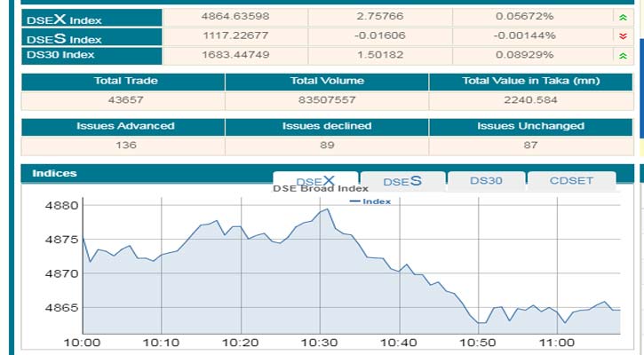
Task: Click the green up arrow beside DS30 Index
Action: point(622,55)
